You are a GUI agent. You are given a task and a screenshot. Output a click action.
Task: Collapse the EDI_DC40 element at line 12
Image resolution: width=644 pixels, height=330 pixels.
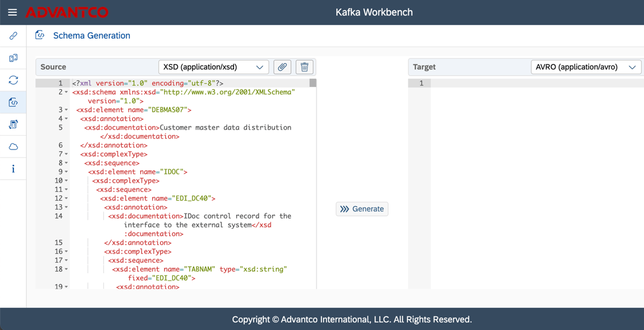[x=65, y=198]
